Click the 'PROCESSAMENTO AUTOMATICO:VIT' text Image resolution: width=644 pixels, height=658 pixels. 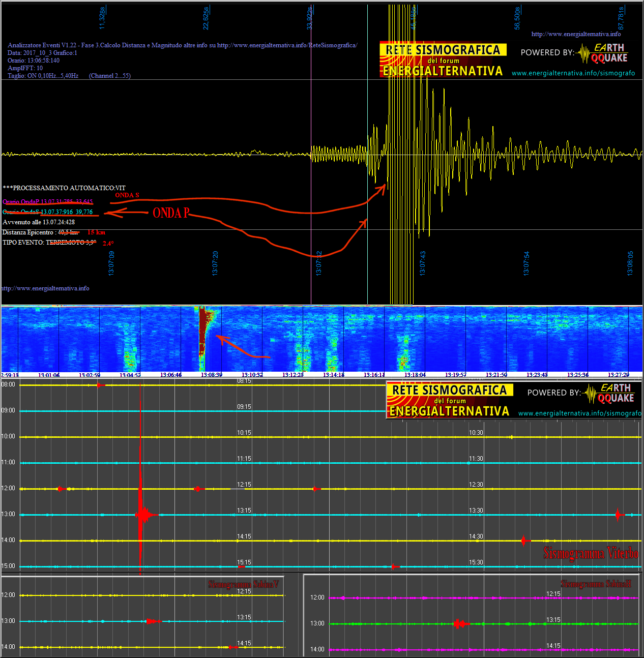click(x=64, y=188)
